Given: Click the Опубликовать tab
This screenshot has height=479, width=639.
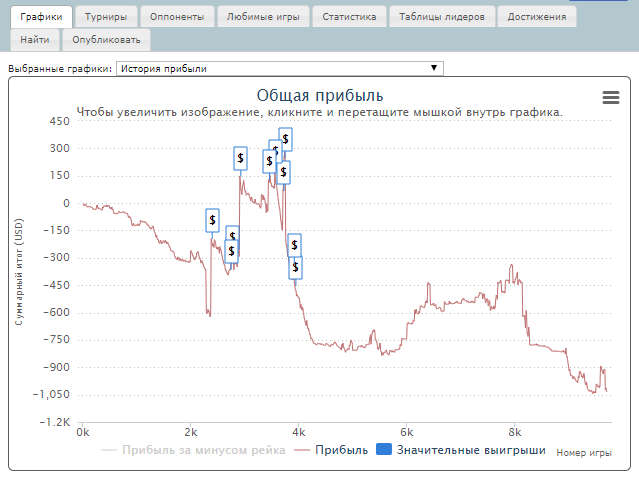Looking at the screenshot, I should 106,40.
